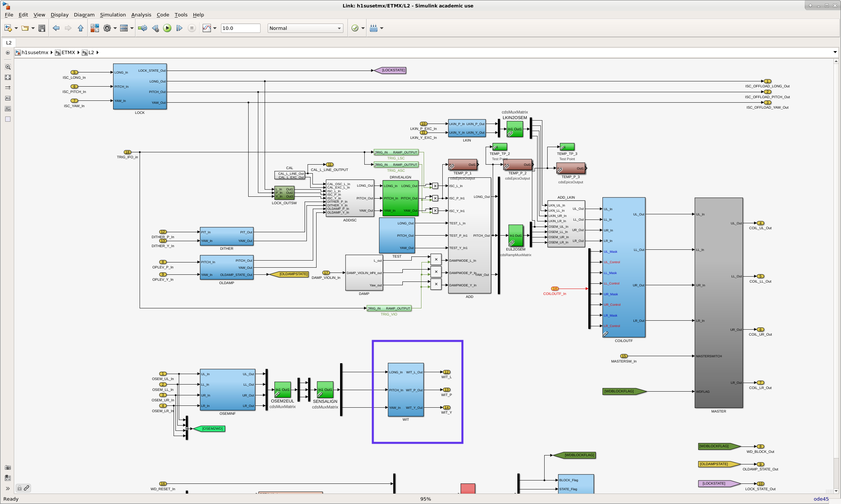This screenshot has width=841, height=504.
Task: Select the DRIVEALIGN green block
Action: coord(400,198)
